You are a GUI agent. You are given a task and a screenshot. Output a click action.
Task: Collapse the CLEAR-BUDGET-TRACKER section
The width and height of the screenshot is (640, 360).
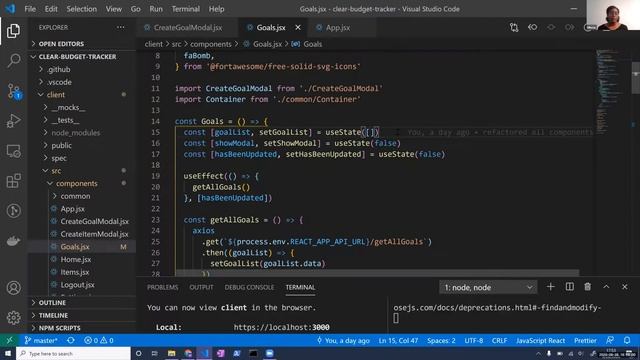click(x=82, y=56)
